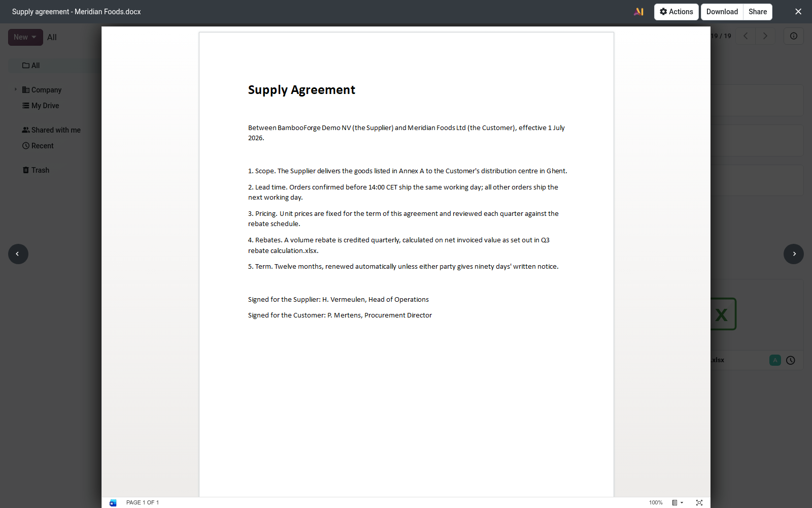Click the PAGE 1 OF 1 indicator
Viewport: 812px width, 508px height.
143,502
